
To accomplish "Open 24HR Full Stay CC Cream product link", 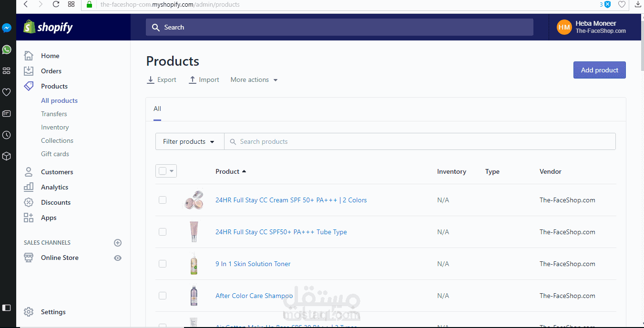I will 291,200.
